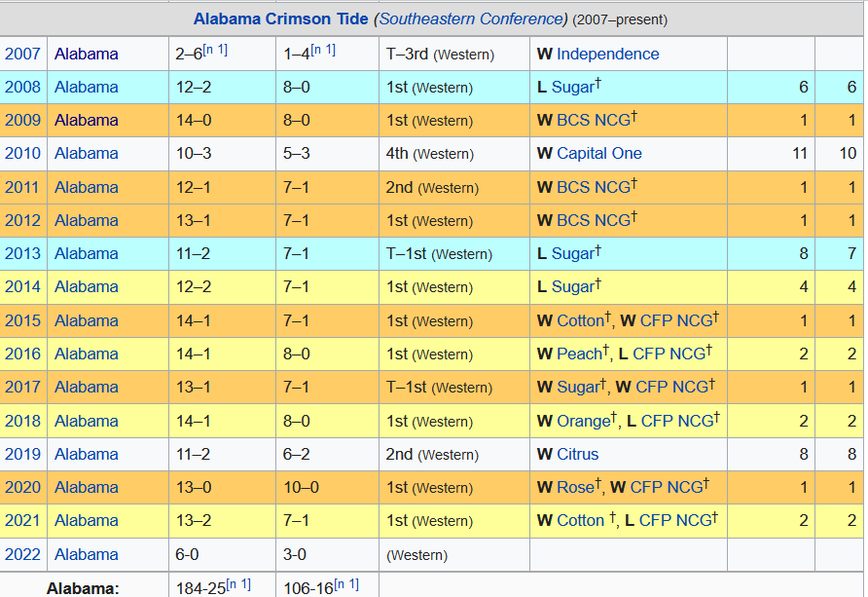
Task: Open the CFP NCG link in 2018 row
Action: pos(677,421)
